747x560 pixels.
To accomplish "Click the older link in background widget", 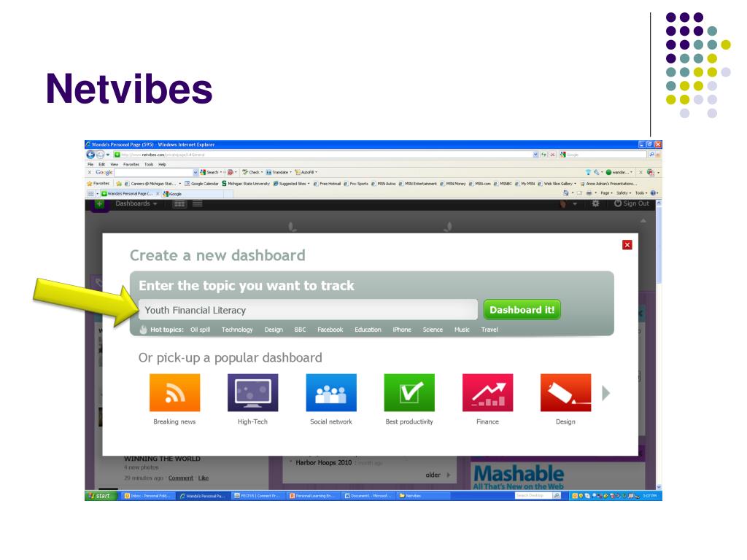I will (433, 475).
